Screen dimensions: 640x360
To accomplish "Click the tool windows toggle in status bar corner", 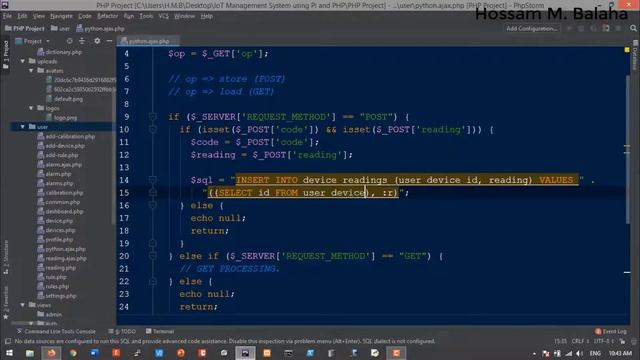I will pyautogui.click(x=8, y=341).
